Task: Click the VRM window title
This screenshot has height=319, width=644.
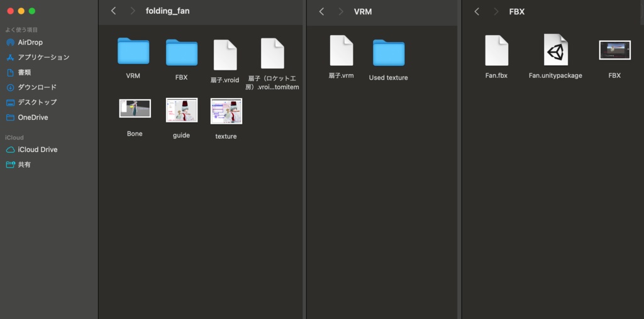Action: point(363,11)
